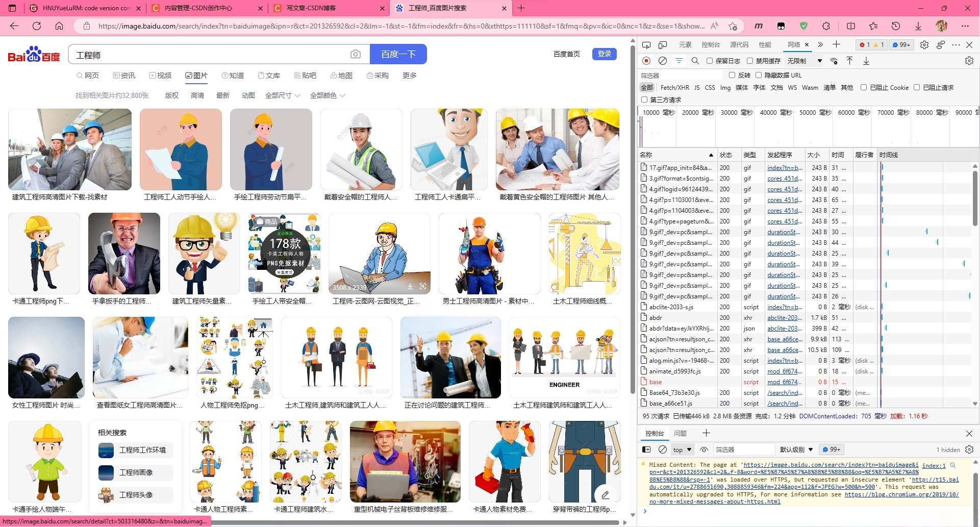Check the 禁用缓存 checkbox
This screenshot has height=527, width=980.
(750, 61)
